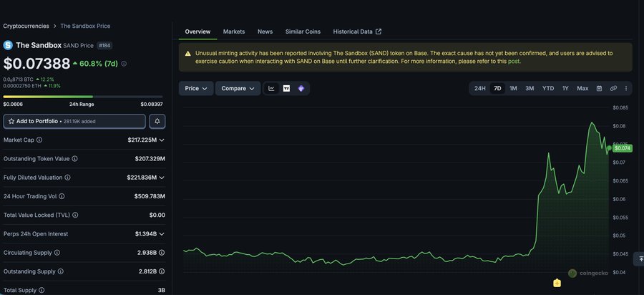Click the $0.07388 price value
Screen dimensions: 644x295
coord(37,64)
